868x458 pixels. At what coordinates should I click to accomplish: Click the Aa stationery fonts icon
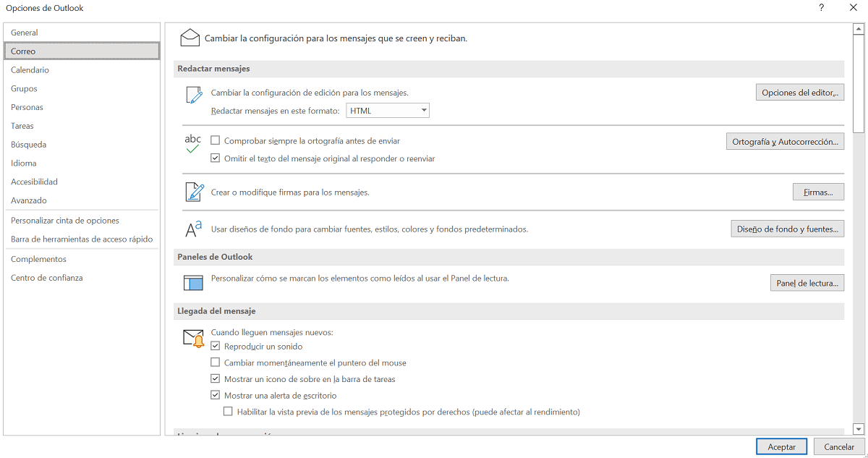[194, 228]
